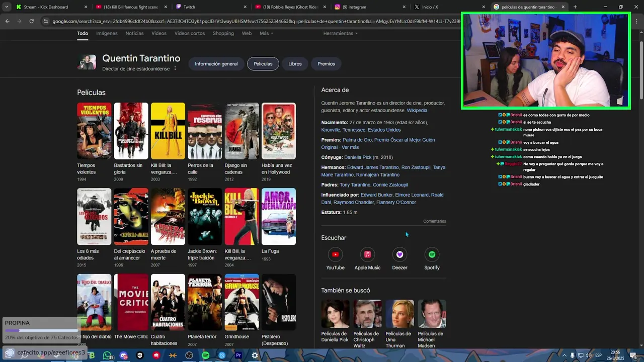Viewport: 644px width, 362px height.
Task: Open volume speaker icon in tray
Action: click(x=588, y=355)
